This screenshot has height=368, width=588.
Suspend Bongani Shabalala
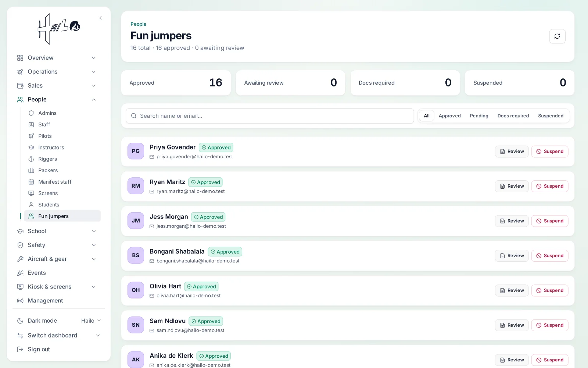(x=550, y=256)
